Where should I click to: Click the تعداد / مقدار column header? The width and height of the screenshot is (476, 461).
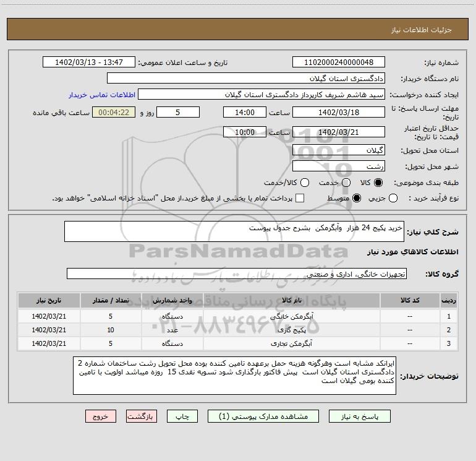[111, 300]
